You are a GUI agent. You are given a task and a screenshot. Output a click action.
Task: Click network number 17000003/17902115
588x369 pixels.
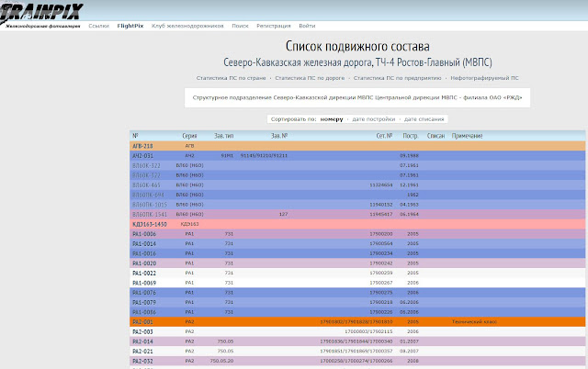[x=368, y=331]
